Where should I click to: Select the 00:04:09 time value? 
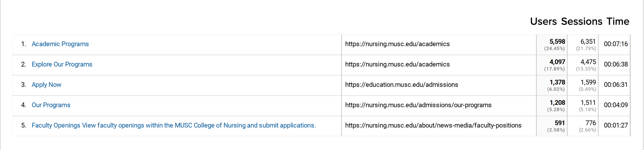(616, 105)
